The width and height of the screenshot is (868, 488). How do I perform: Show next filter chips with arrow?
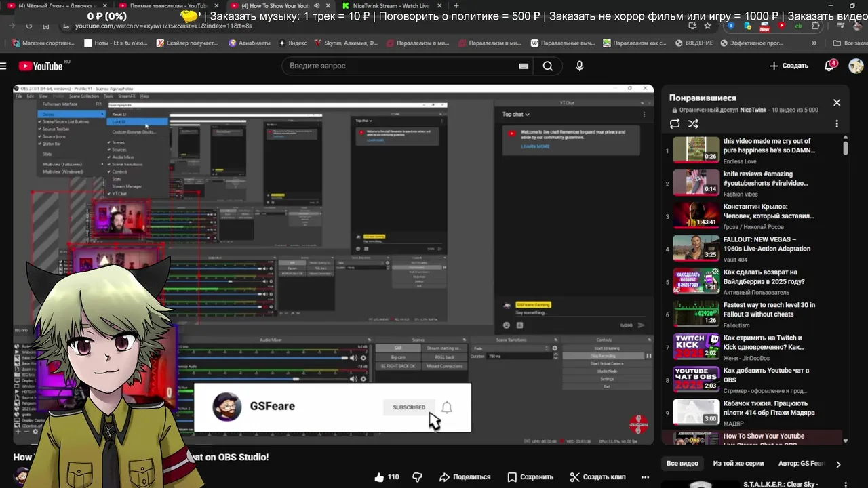838,464
